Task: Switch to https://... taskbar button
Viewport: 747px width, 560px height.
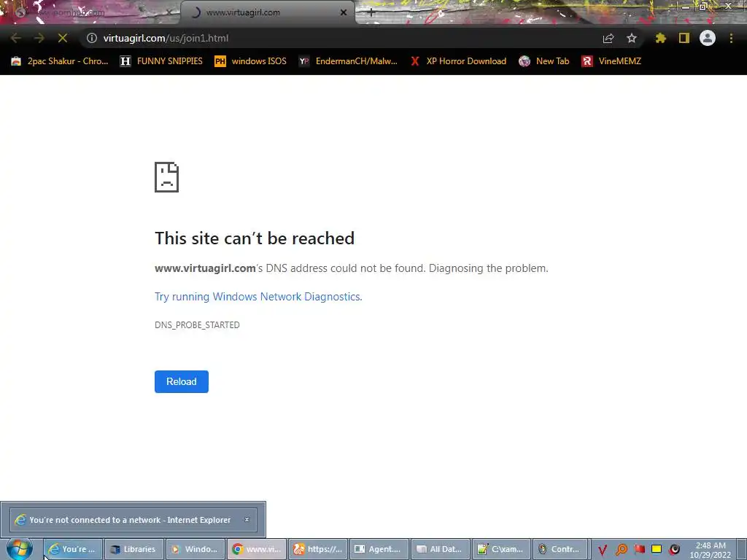Action: pyautogui.click(x=318, y=549)
